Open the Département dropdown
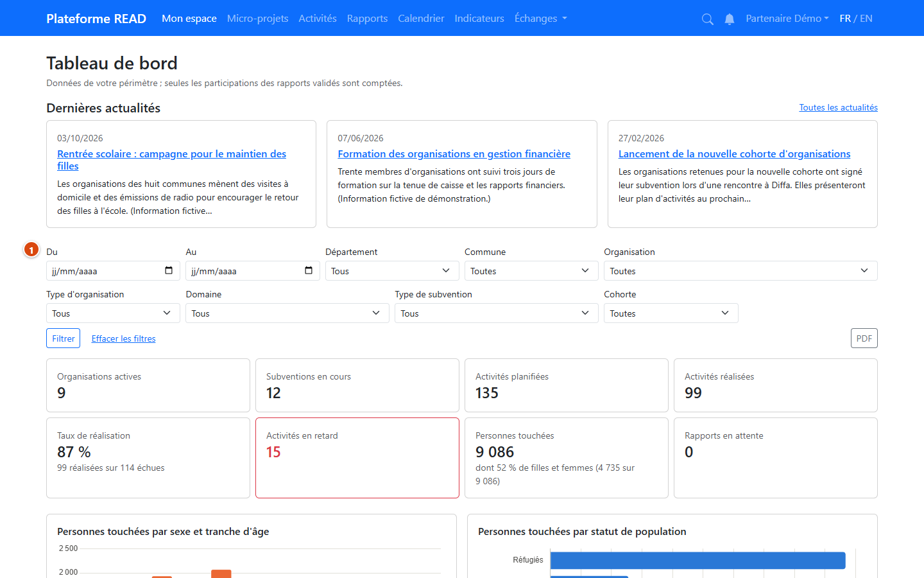The height and width of the screenshot is (578, 924). click(392, 271)
